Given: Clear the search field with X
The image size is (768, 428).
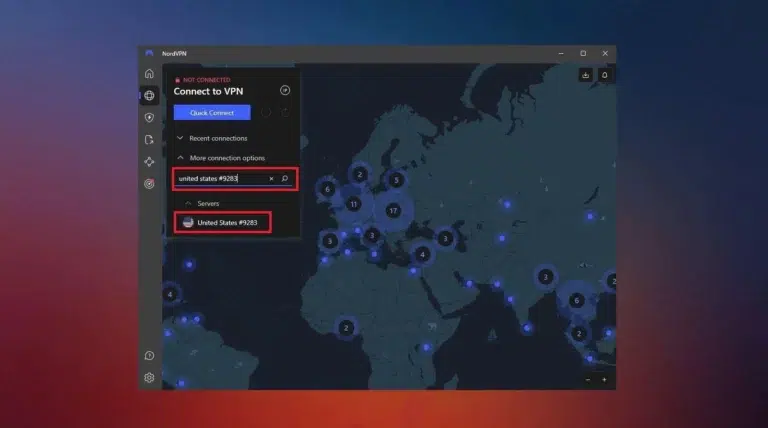Looking at the screenshot, I should pos(270,179).
